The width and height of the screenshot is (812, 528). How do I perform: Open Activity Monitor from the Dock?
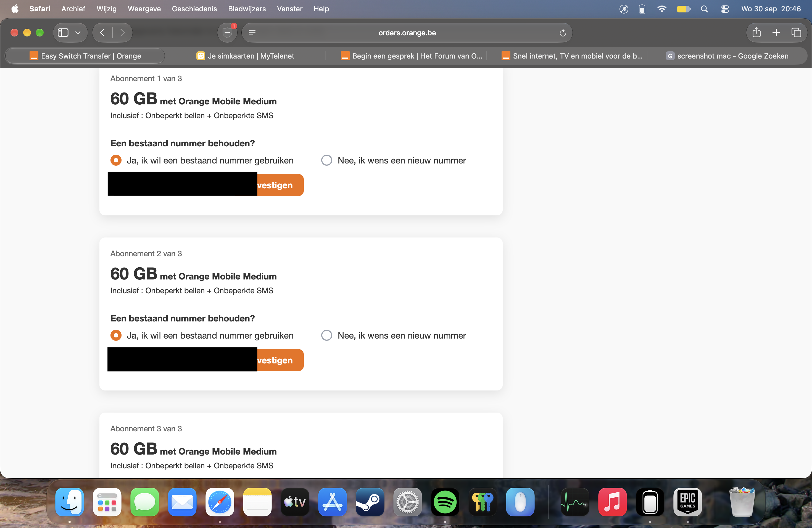574,502
